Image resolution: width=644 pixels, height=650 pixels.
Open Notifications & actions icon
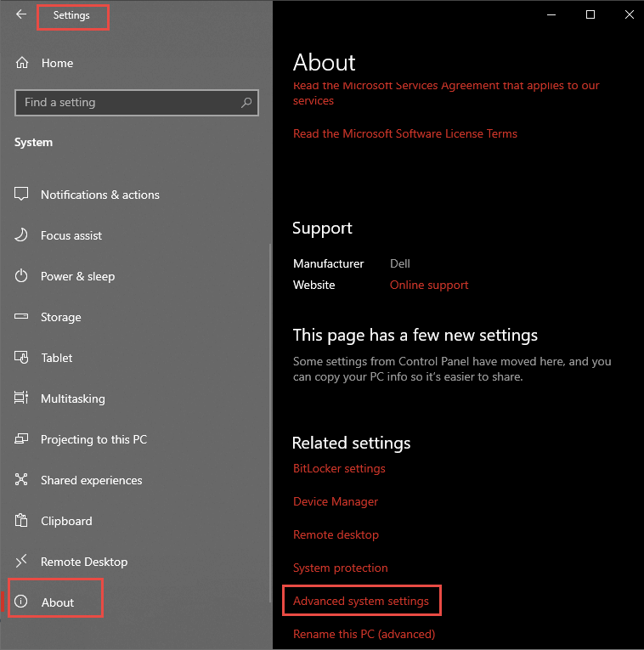[21, 194]
